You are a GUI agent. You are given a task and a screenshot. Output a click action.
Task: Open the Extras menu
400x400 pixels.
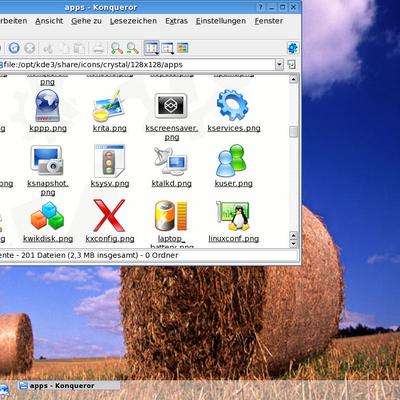point(176,21)
